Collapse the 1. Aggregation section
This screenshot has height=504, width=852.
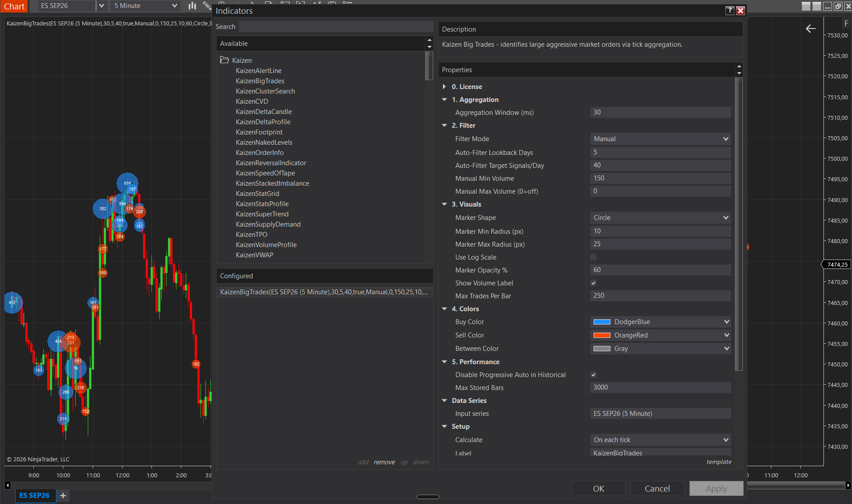click(x=444, y=100)
